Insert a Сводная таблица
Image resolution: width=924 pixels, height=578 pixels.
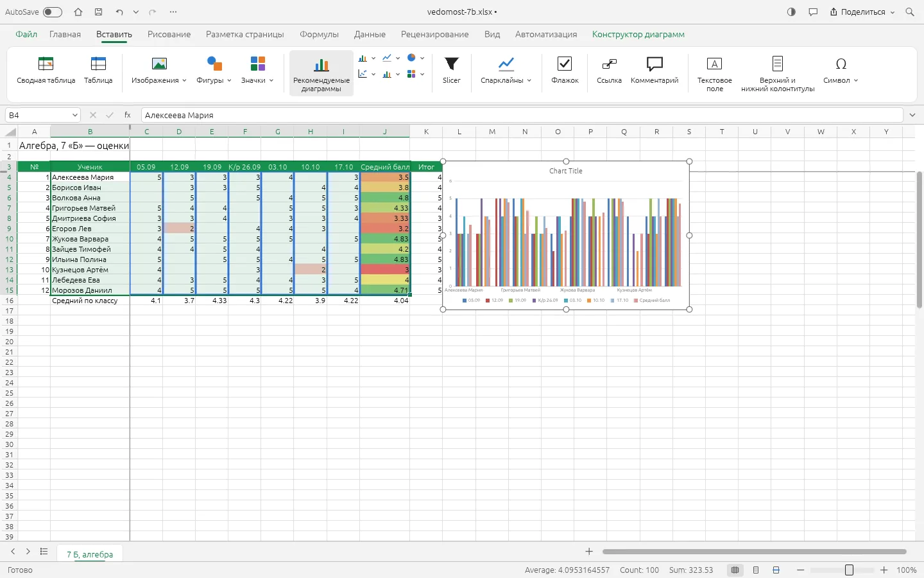point(46,71)
